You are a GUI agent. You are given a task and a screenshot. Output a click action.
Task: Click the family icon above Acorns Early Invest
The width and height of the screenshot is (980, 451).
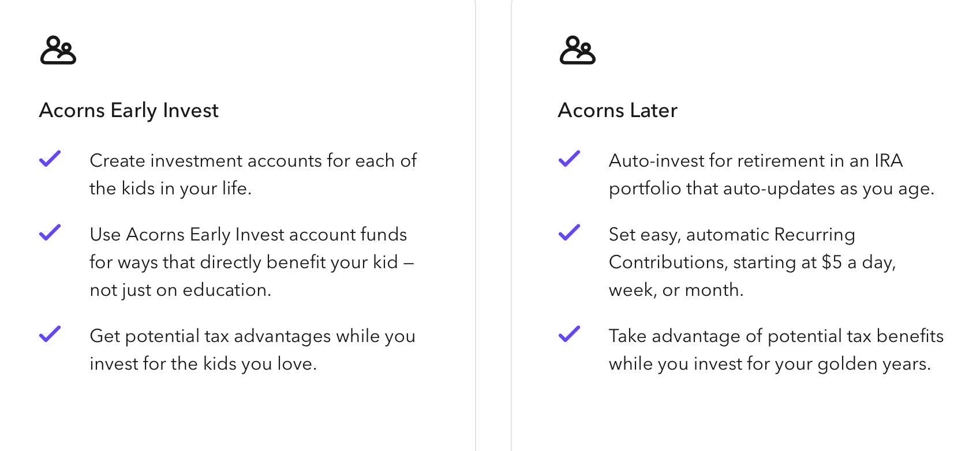[58, 50]
